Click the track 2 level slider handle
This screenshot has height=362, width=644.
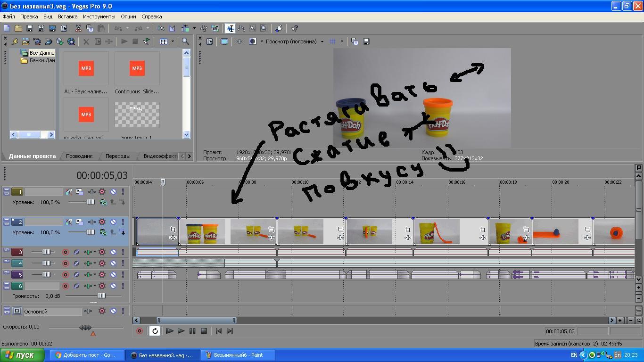(x=90, y=232)
